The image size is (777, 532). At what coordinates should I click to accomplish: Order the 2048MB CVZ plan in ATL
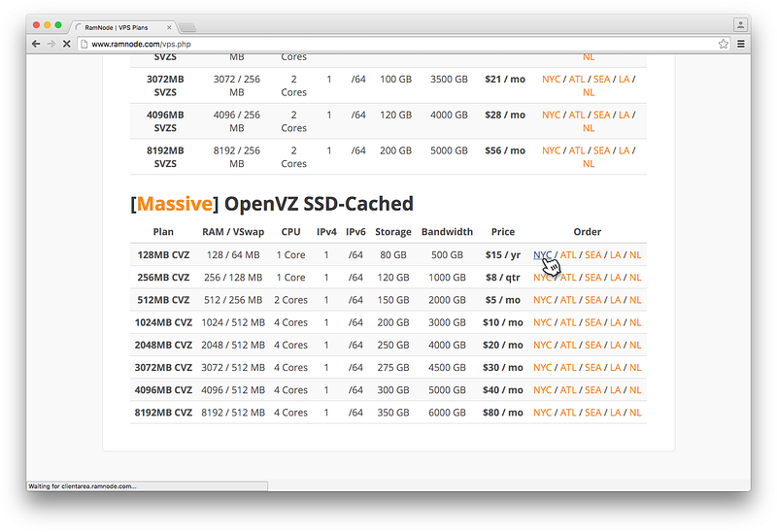(x=568, y=345)
